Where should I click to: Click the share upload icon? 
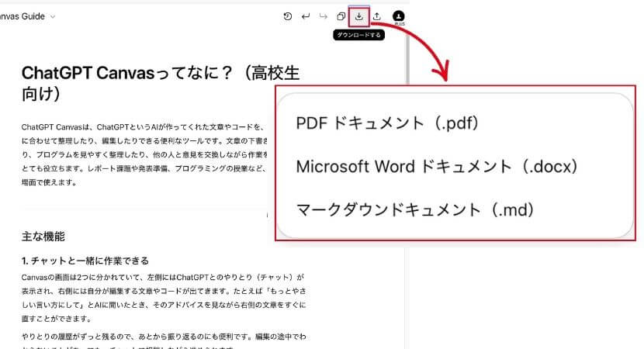pos(376,16)
